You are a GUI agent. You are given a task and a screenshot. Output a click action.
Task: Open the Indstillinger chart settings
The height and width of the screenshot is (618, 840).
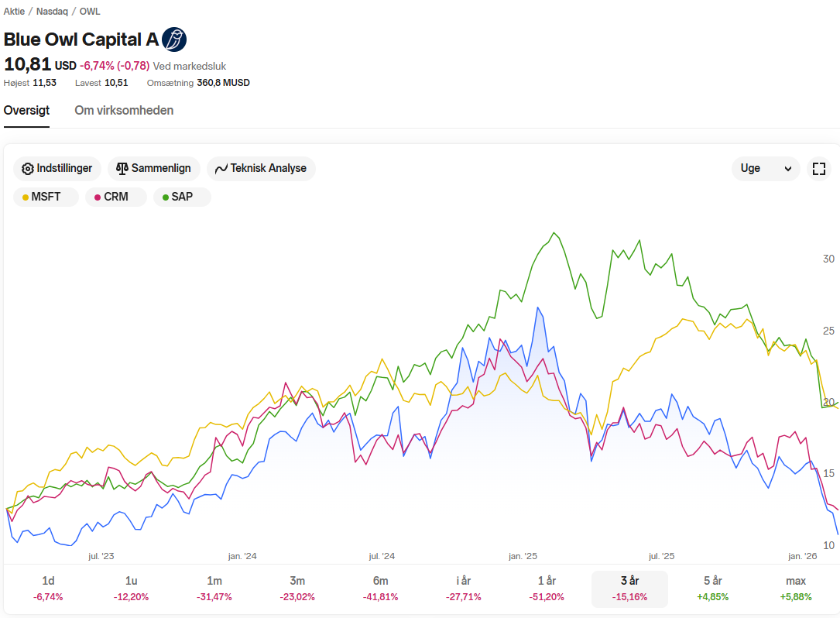click(x=57, y=169)
